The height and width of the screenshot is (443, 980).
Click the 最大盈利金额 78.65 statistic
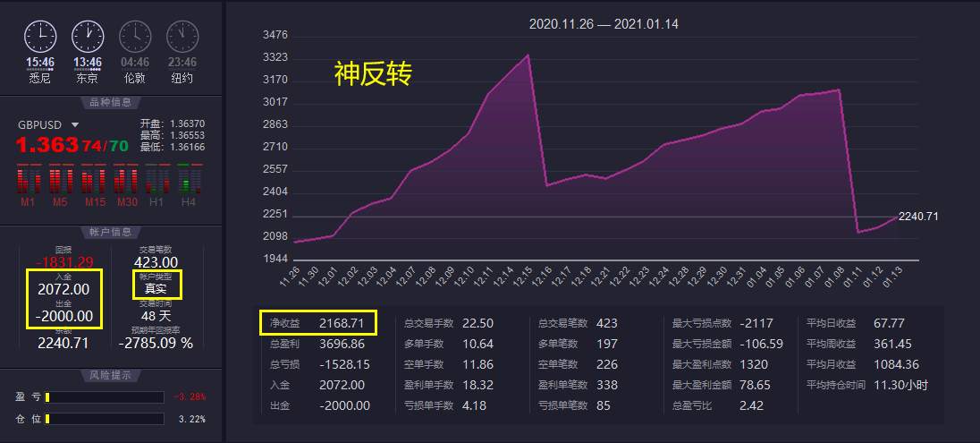[722, 385]
